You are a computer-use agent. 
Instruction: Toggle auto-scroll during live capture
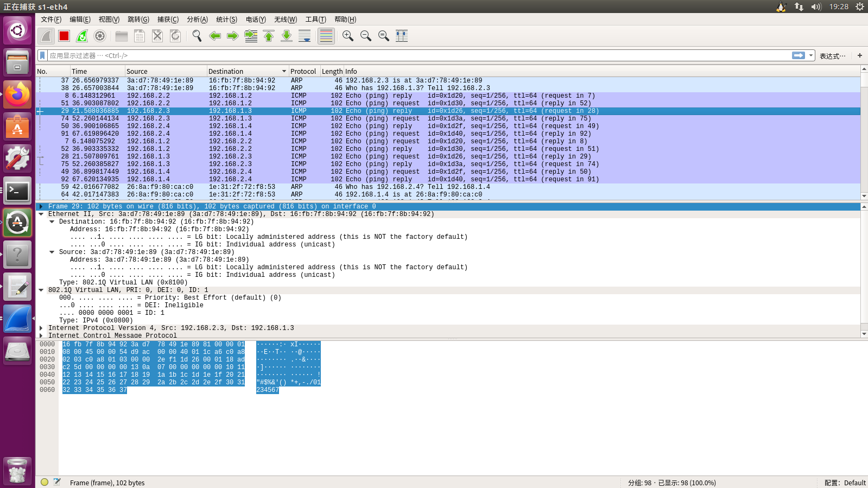click(x=305, y=36)
